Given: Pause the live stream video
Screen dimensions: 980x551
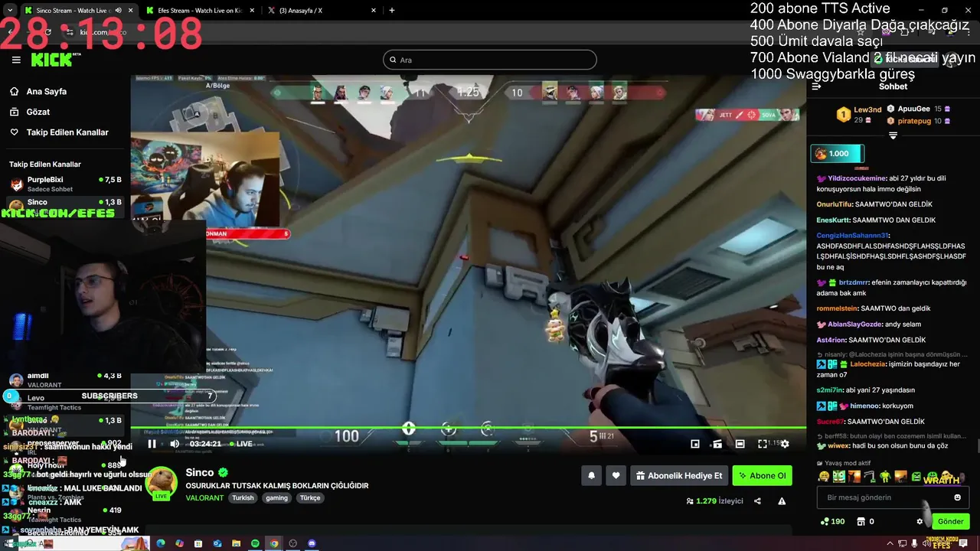Looking at the screenshot, I should pos(152,444).
